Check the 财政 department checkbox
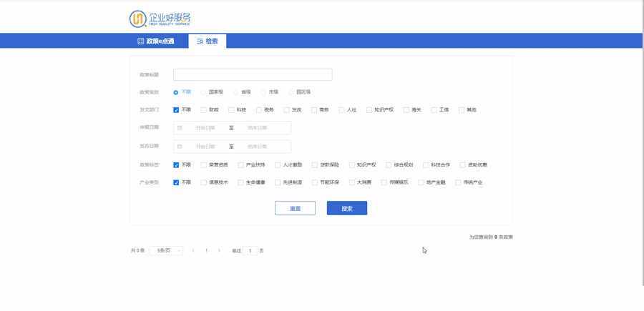Image resolution: width=644 pixels, height=311 pixels. pyautogui.click(x=204, y=110)
